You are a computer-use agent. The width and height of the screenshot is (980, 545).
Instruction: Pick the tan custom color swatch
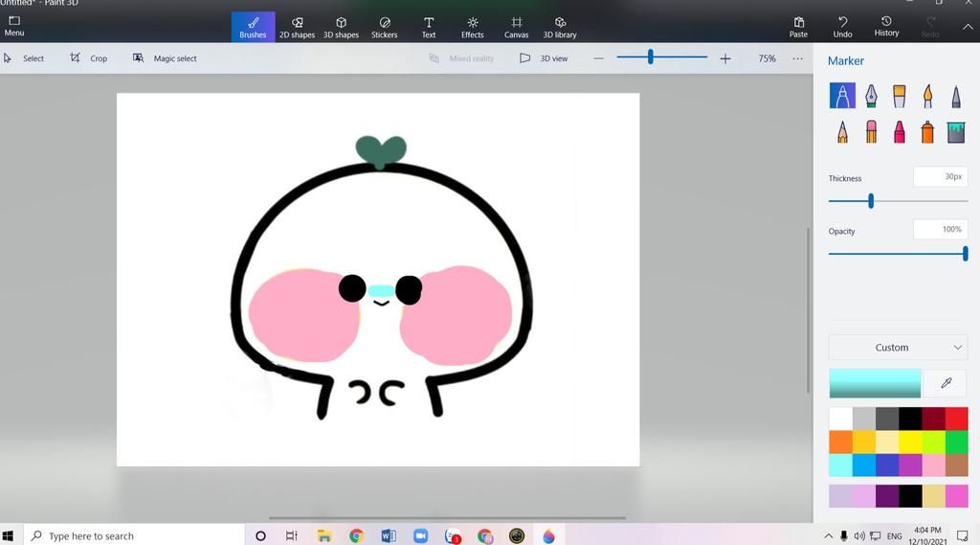(x=933, y=495)
